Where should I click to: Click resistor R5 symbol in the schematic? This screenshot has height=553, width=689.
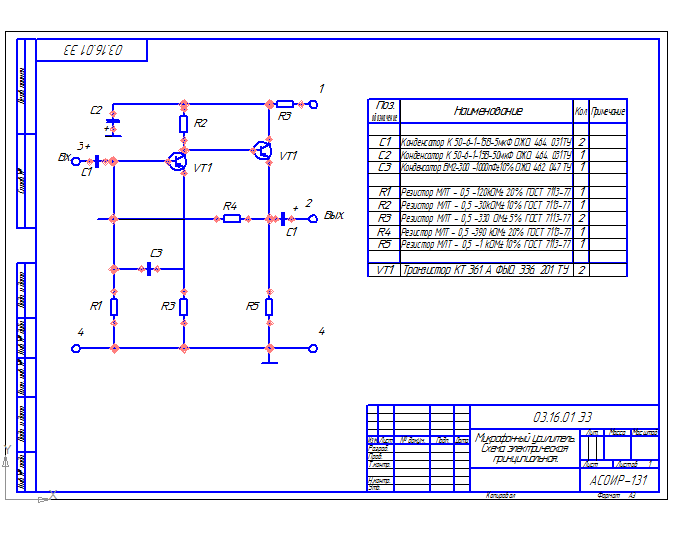point(269,307)
